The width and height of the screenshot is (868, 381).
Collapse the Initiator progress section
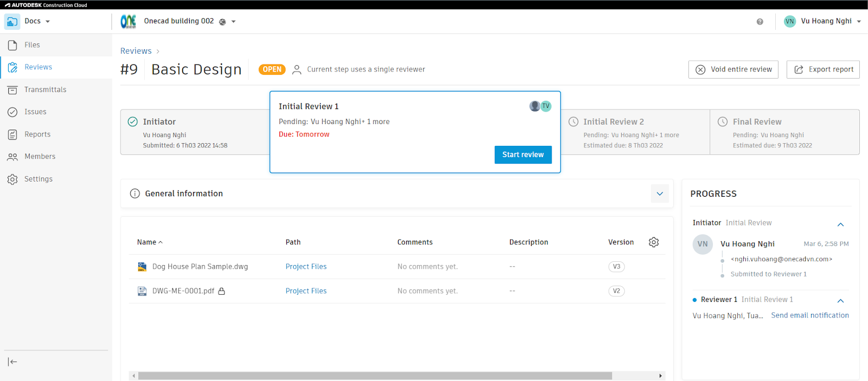point(840,224)
